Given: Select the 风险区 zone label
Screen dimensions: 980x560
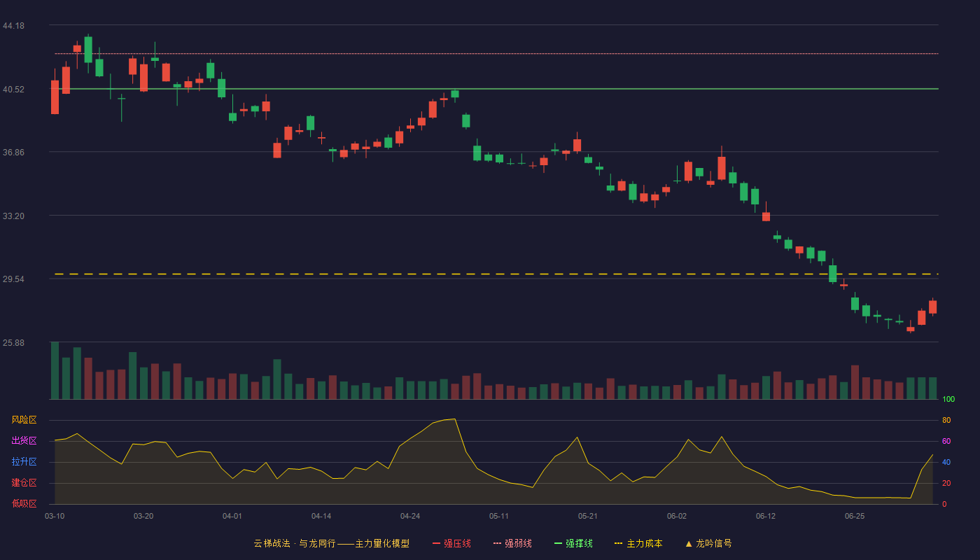Looking at the screenshot, I should point(24,420).
